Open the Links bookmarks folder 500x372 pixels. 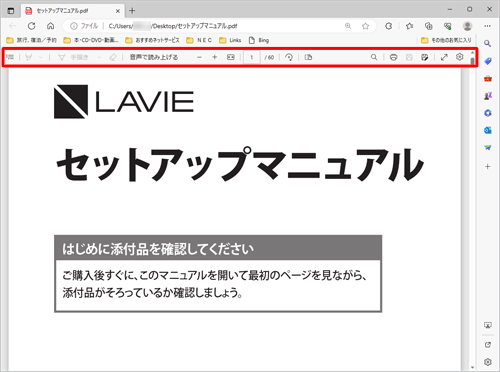[230, 40]
